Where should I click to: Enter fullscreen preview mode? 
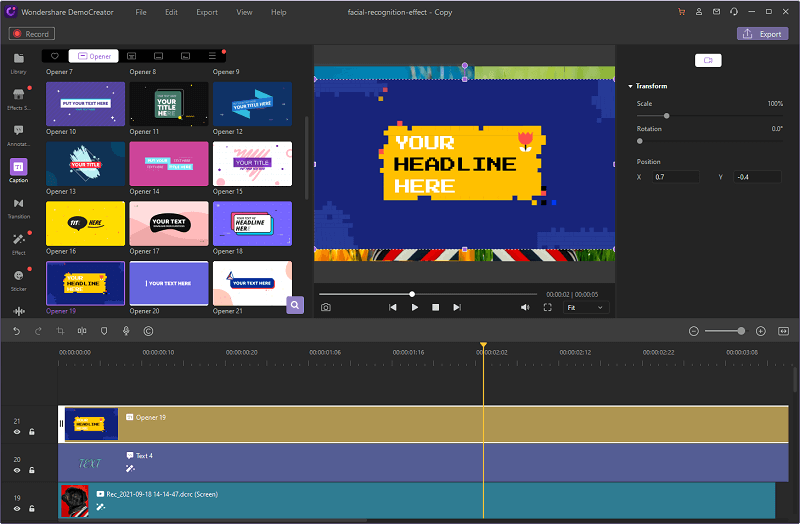click(x=547, y=307)
